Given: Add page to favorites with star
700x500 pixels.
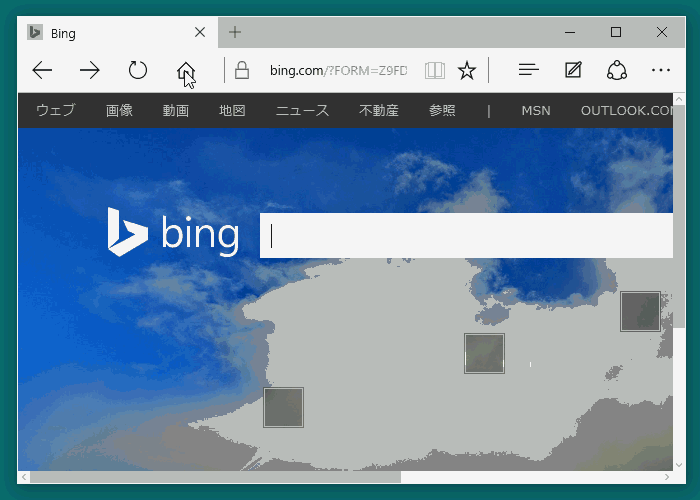Looking at the screenshot, I should (467, 71).
